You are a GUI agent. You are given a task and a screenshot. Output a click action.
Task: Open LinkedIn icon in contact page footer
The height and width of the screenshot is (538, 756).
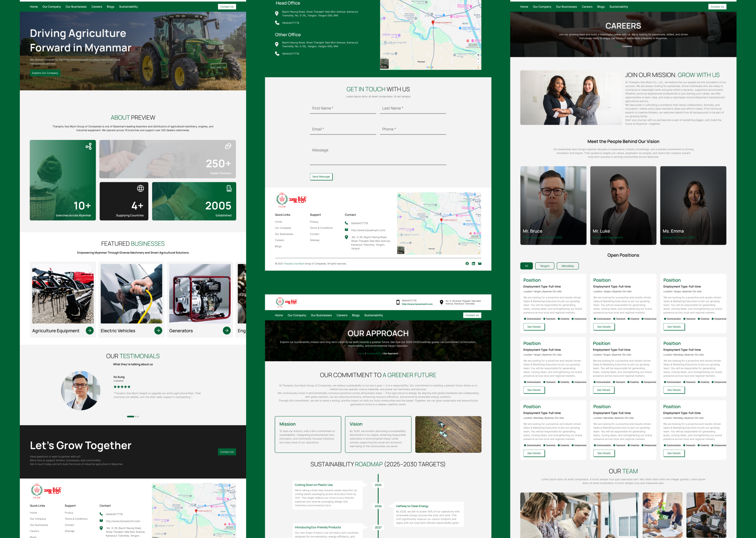(473, 263)
